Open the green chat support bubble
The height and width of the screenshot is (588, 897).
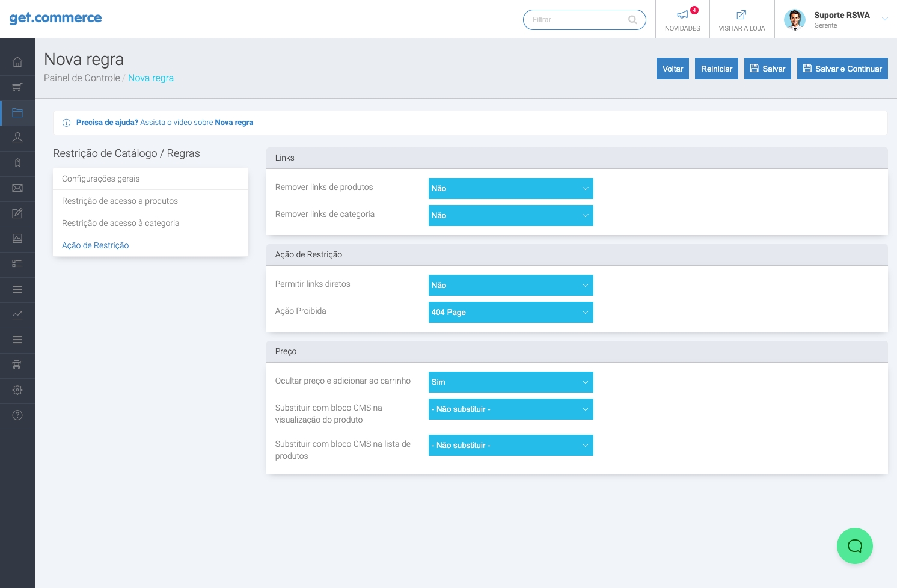pyautogui.click(x=854, y=546)
